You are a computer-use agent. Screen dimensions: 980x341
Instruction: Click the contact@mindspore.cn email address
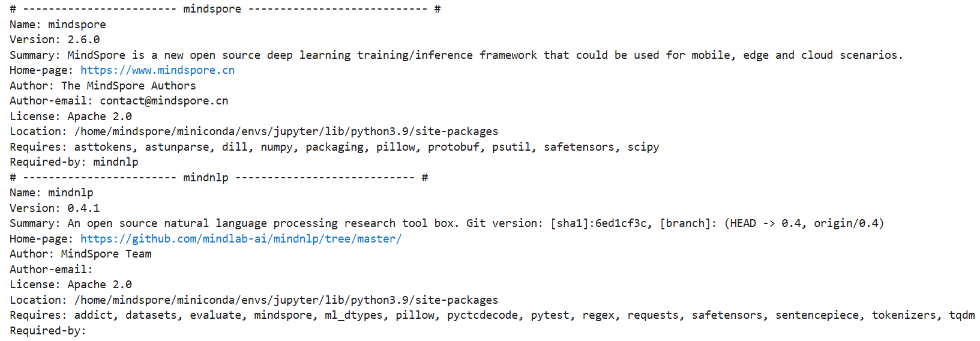[164, 101]
